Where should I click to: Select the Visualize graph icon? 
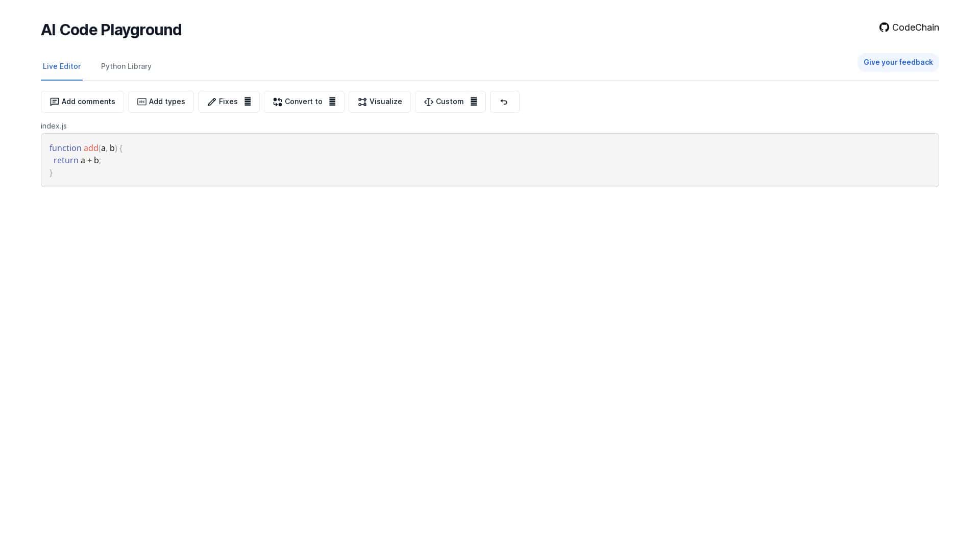click(x=362, y=102)
